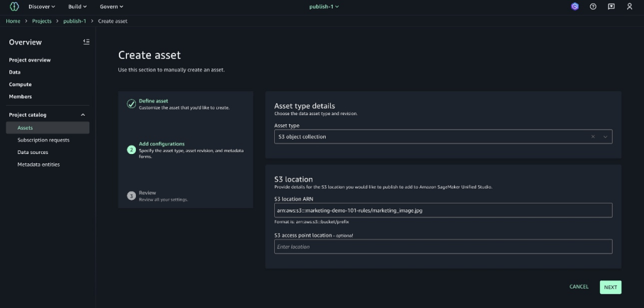This screenshot has height=308, width=644.
Task: Open the Build dropdown menu
Action: coord(78,6)
